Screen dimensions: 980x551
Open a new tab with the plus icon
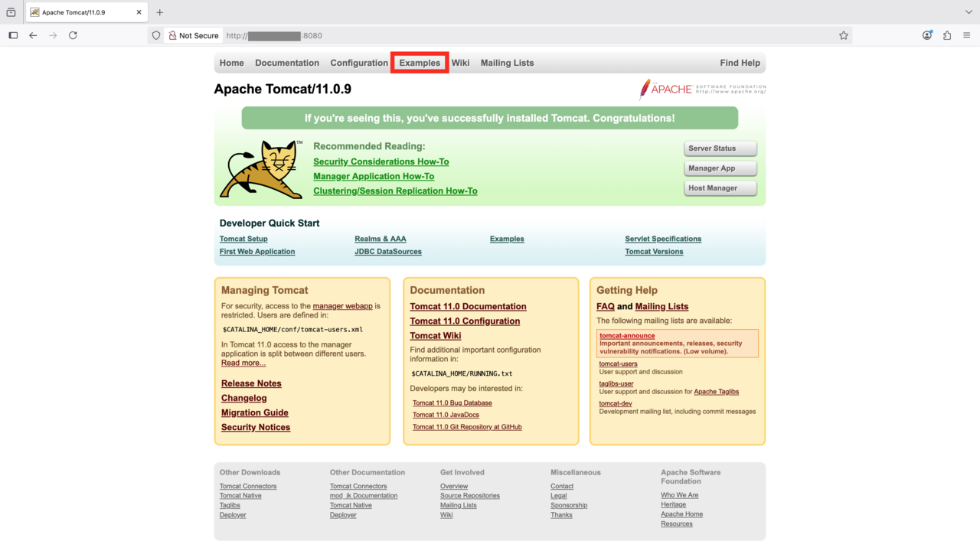159,11
